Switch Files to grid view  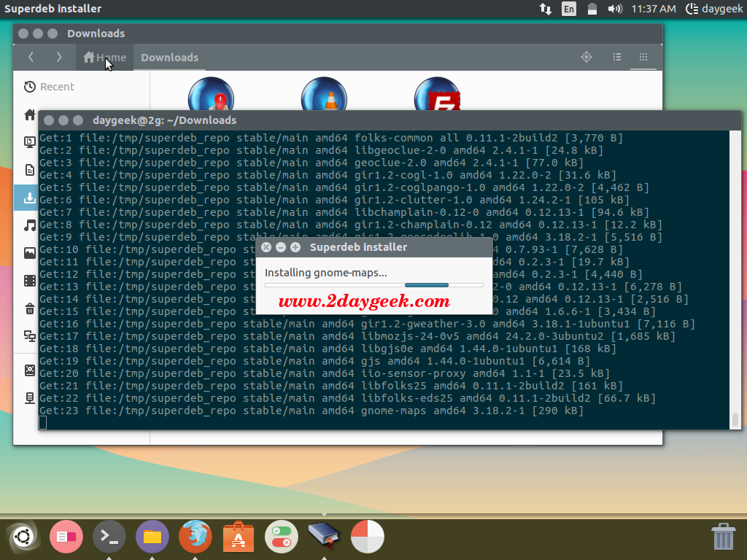pyautogui.click(x=643, y=57)
